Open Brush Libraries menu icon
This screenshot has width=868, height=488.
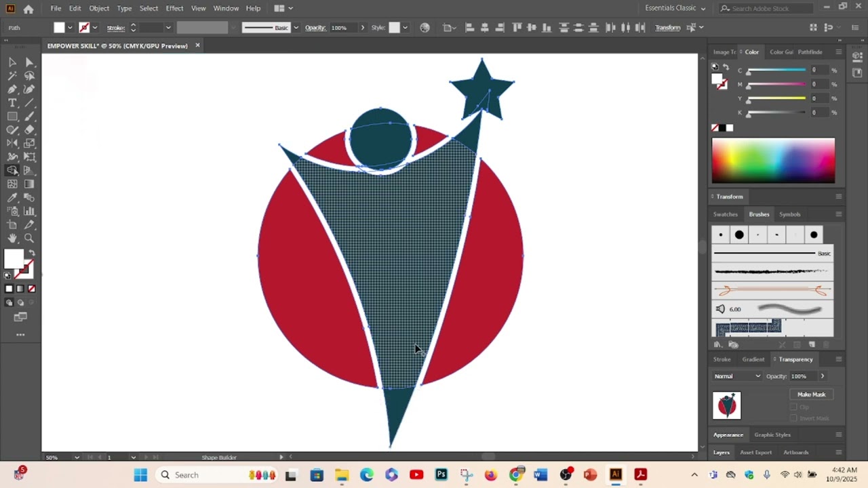coord(717,345)
